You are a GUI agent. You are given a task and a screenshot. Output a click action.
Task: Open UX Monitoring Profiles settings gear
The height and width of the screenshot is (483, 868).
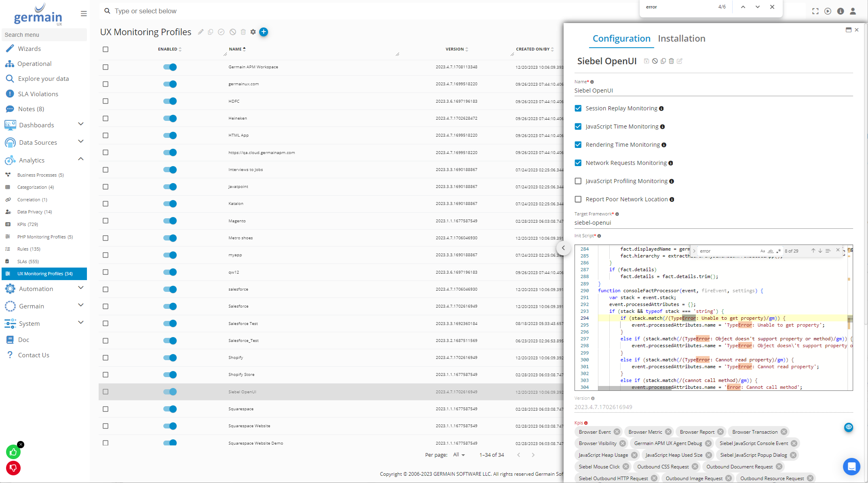point(253,32)
